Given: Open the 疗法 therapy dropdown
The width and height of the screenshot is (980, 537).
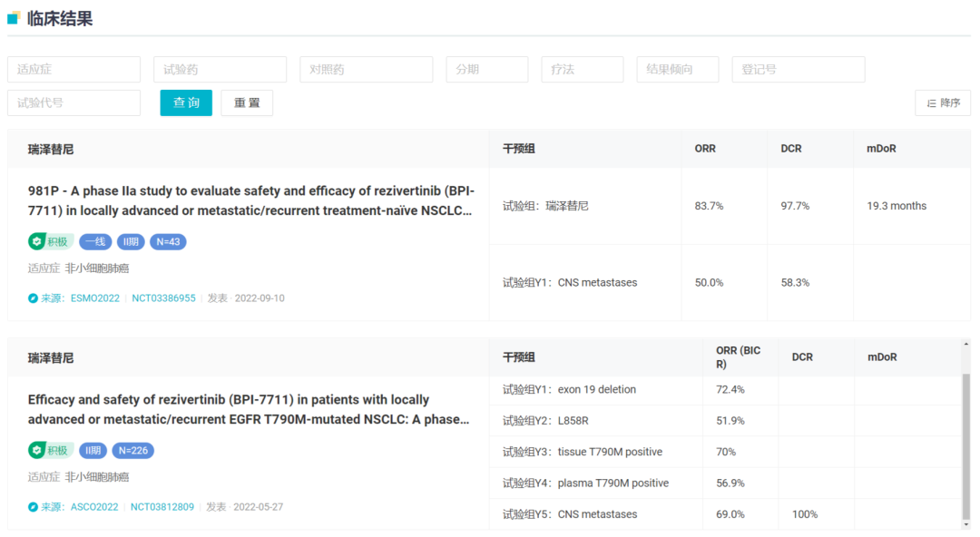Looking at the screenshot, I should (582, 70).
